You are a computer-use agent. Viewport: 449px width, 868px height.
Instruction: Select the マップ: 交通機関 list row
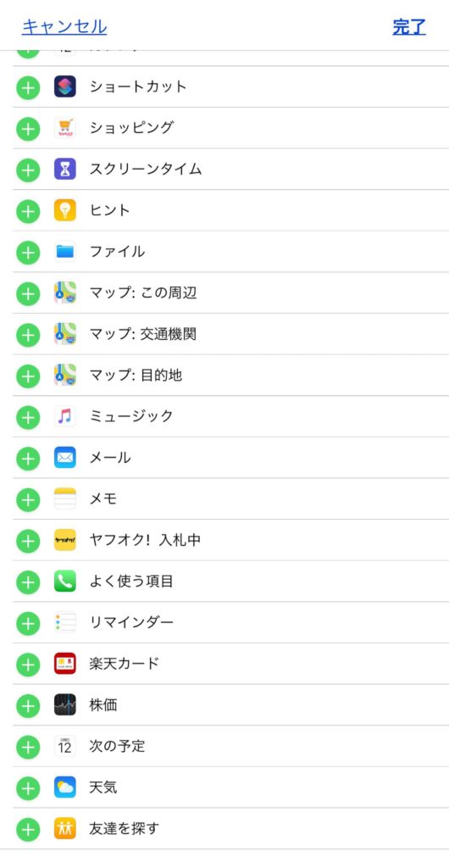pyautogui.click(x=230, y=334)
